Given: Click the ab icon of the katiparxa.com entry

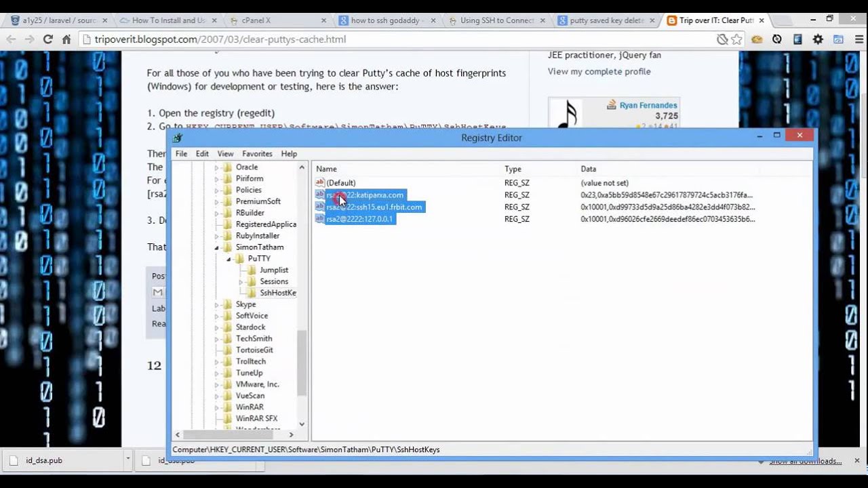Looking at the screenshot, I should (x=320, y=195).
